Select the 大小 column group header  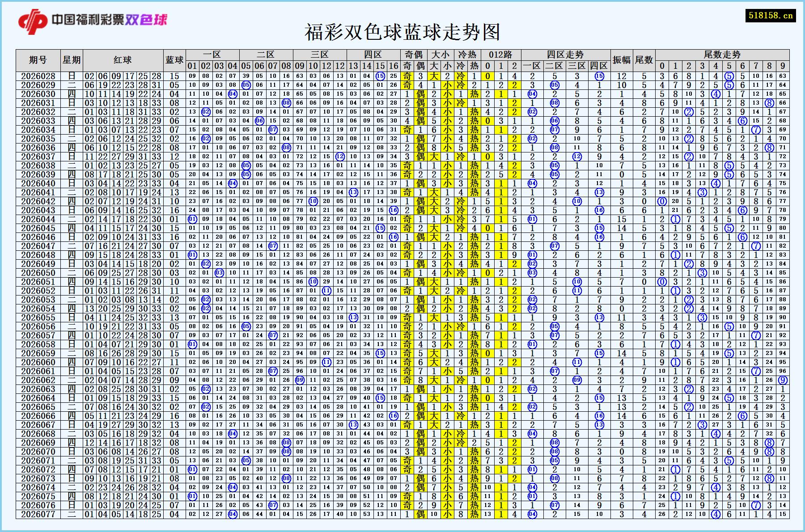441,55
